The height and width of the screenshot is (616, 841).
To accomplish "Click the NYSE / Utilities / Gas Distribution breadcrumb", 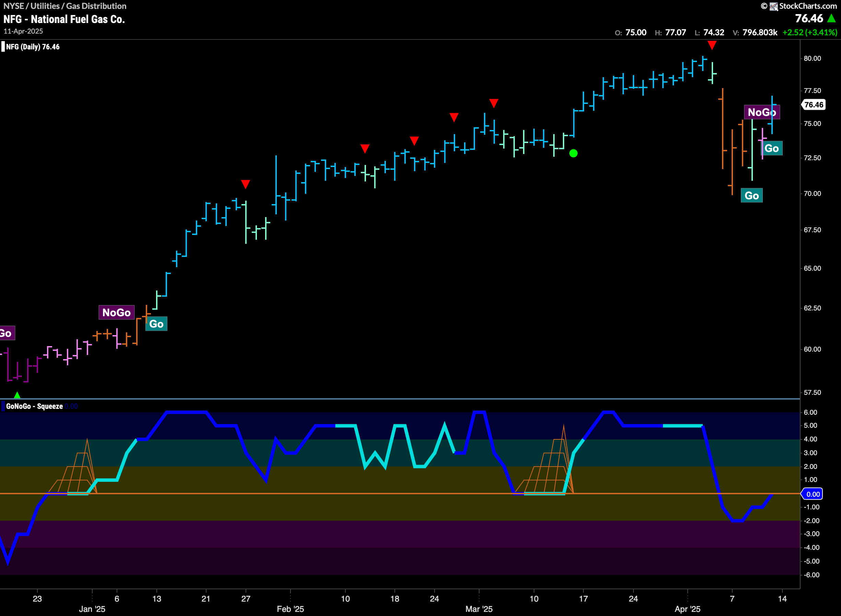I will [x=65, y=6].
